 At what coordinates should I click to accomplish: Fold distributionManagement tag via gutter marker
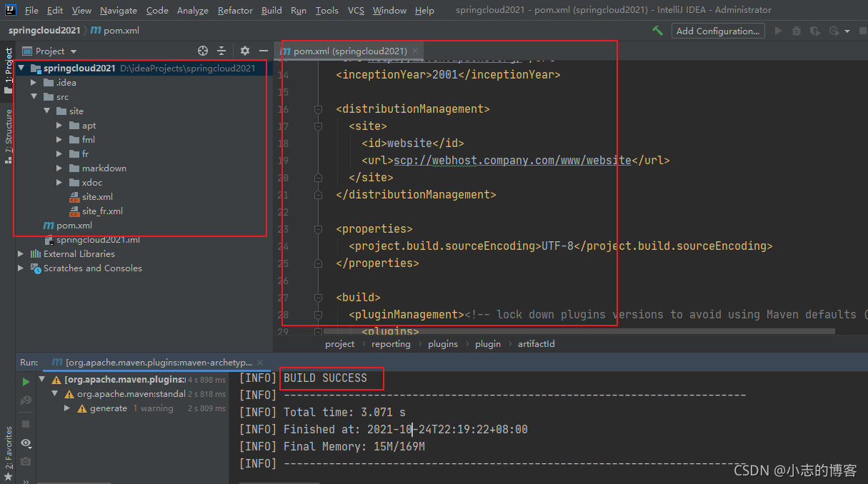pyautogui.click(x=318, y=109)
